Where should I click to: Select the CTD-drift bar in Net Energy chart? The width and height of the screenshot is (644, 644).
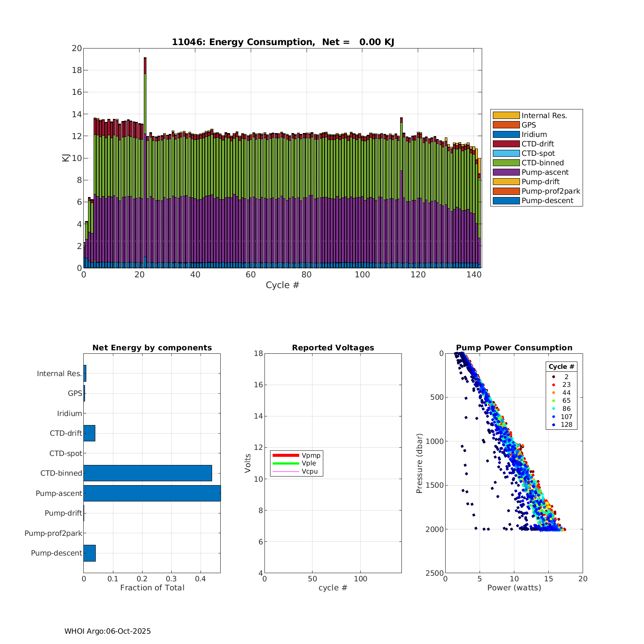pos(89,433)
